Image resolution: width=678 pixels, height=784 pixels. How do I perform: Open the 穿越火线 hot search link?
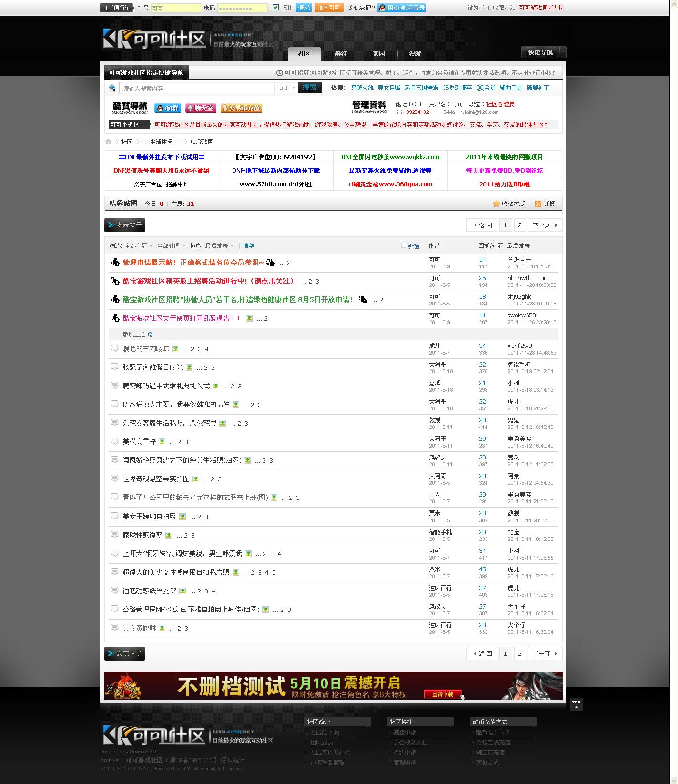click(362, 88)
